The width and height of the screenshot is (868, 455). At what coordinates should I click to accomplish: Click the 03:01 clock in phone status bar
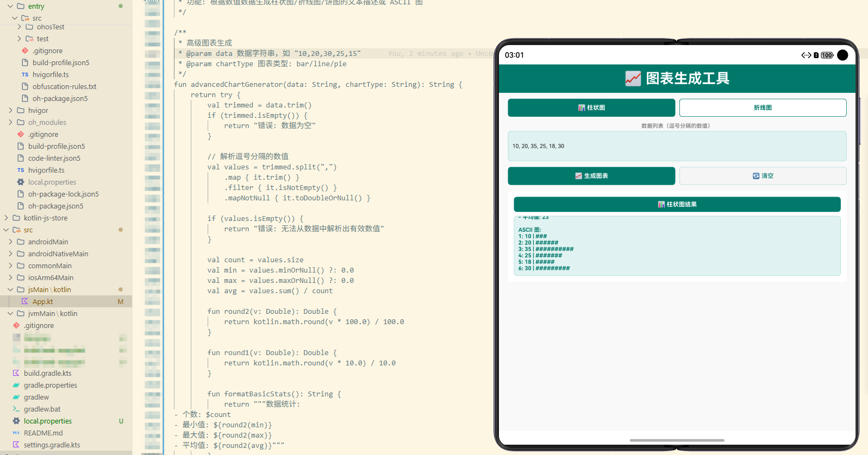(x=514, y=55)
